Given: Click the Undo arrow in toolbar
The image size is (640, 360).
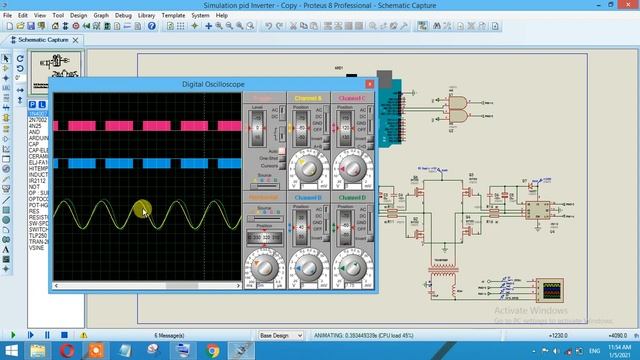Looking at the screenshot, I should (268, 26).
